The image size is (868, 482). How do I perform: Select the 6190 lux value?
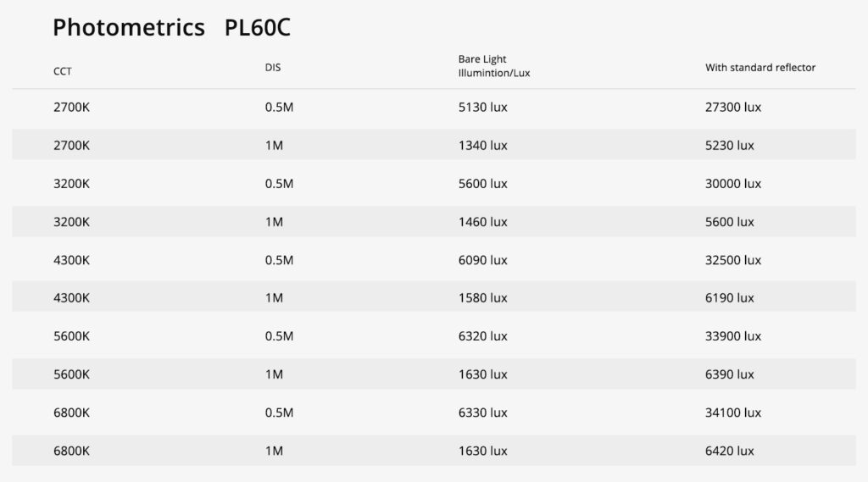730,298
